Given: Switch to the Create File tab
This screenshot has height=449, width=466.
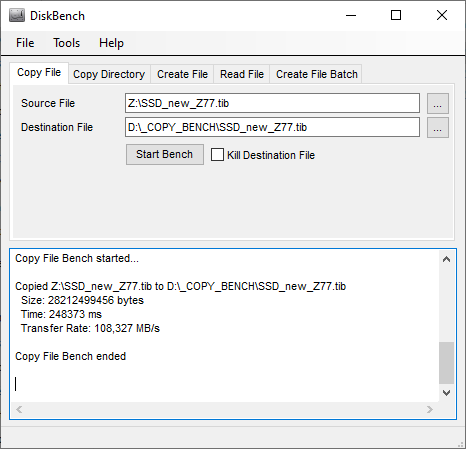Looking at the screenshot, I should pyautogui.click(x=182, y=74).
